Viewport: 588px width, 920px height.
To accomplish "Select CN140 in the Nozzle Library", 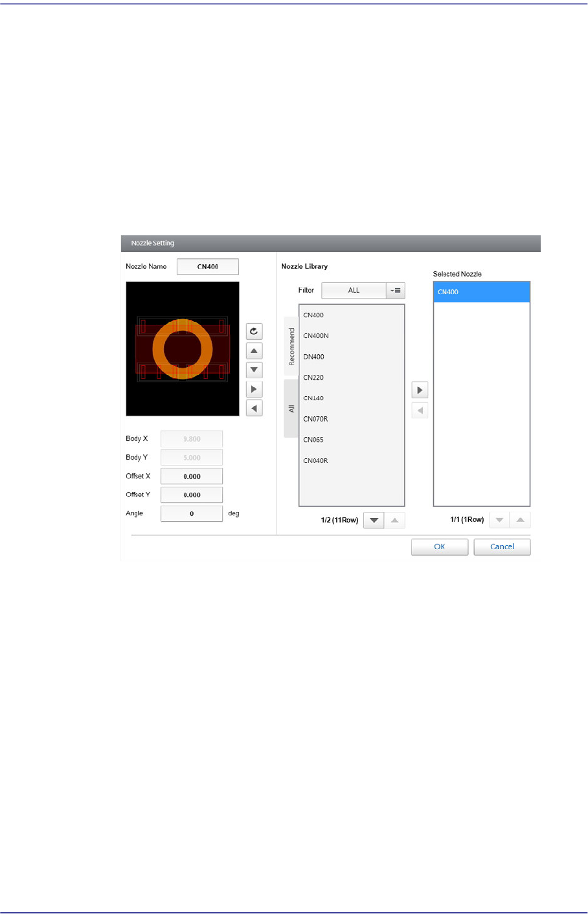I will [352, 398].
